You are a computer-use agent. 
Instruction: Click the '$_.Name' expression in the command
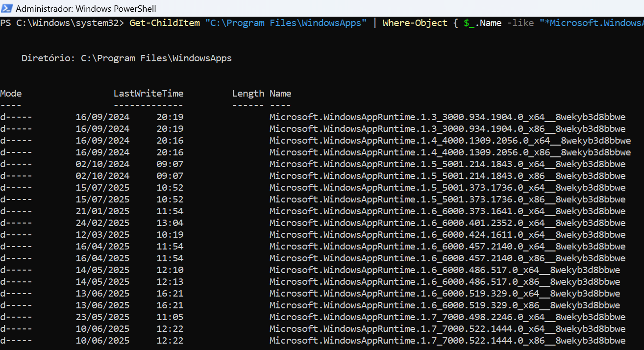[483, 23]
